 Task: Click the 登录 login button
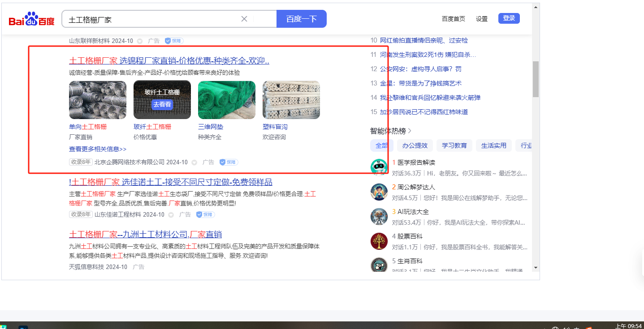tap(509, 18)
